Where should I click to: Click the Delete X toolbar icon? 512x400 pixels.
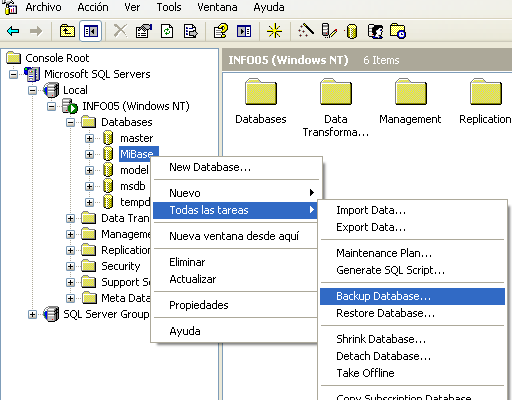click(120, 31)
